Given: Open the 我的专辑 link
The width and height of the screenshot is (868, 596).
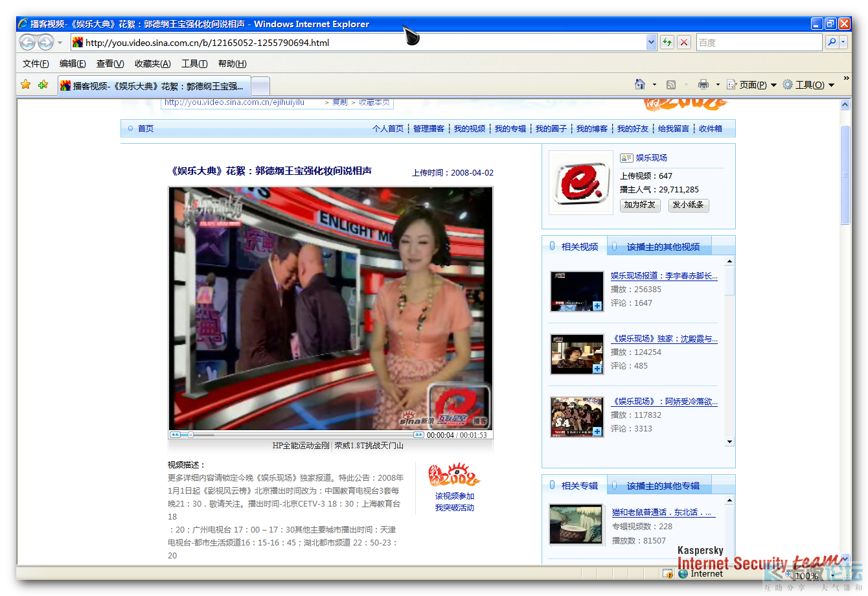Looking at the screenshot, I should 510,129.
